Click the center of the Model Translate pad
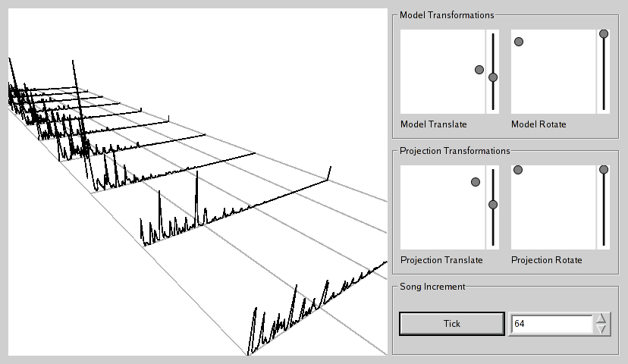The height and width of the screenshot is (364, 628). [x=443, y=72]
